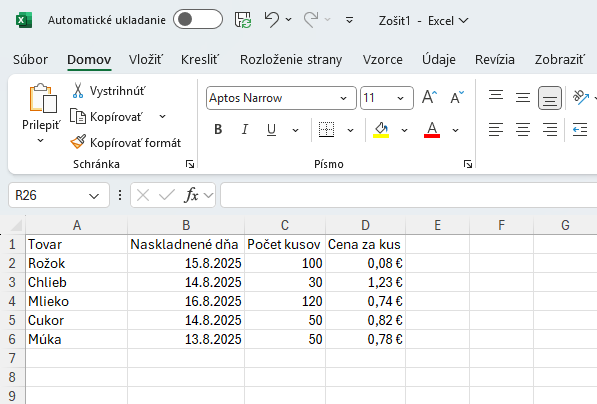Image resolution: width=597 pixels, height=404 pixels.
Task: Switch to the Revízia tab
Action: pyautogui.click(x=495, y=60)
